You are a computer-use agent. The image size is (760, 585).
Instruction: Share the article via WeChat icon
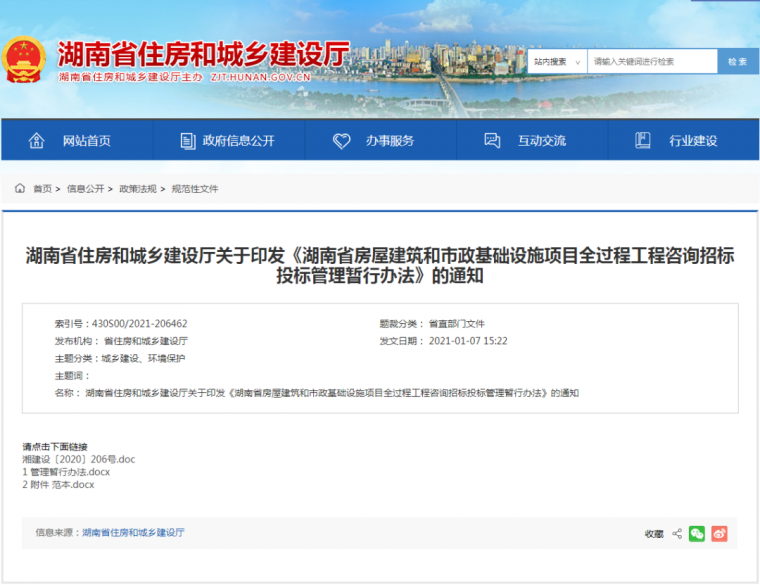point(697,534)
